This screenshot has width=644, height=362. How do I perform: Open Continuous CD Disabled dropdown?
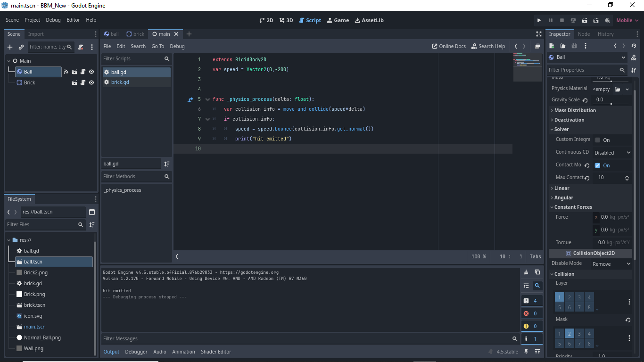coord(612,153)
